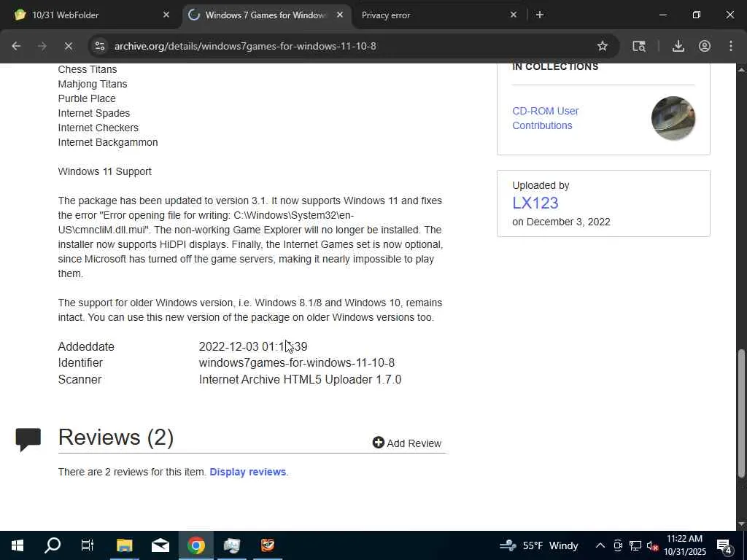Screen dimensions: 747x560
Task: Click the 'Internet Spades' list entry
Action: click(94, 113)
